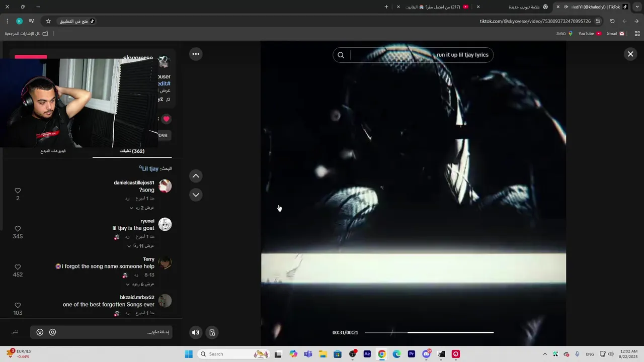Open Microsoft Edge from taskbar

click(x=396, y=354)
